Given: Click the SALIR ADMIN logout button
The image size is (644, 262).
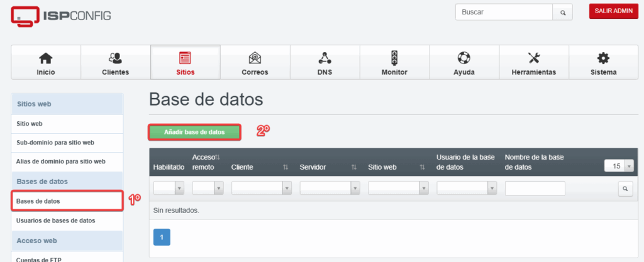Looking at the screenshot, I should point(614,11).
